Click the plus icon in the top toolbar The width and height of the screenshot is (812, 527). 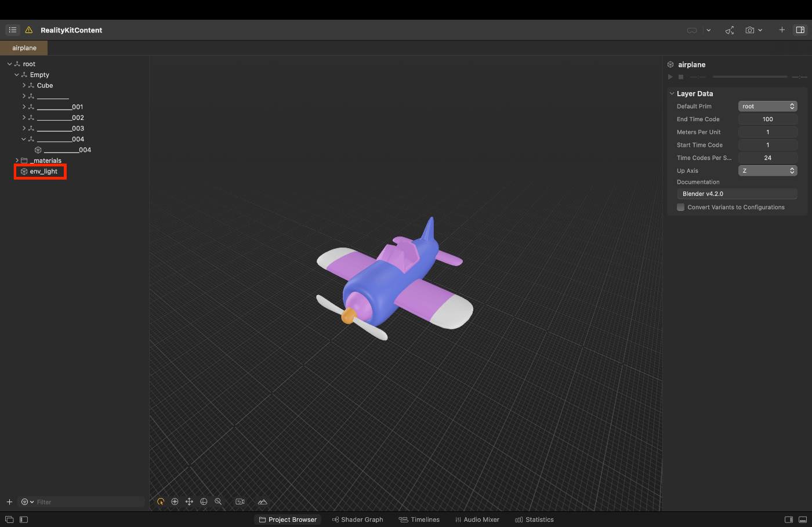pyautogui.click(x=782, y=30)
